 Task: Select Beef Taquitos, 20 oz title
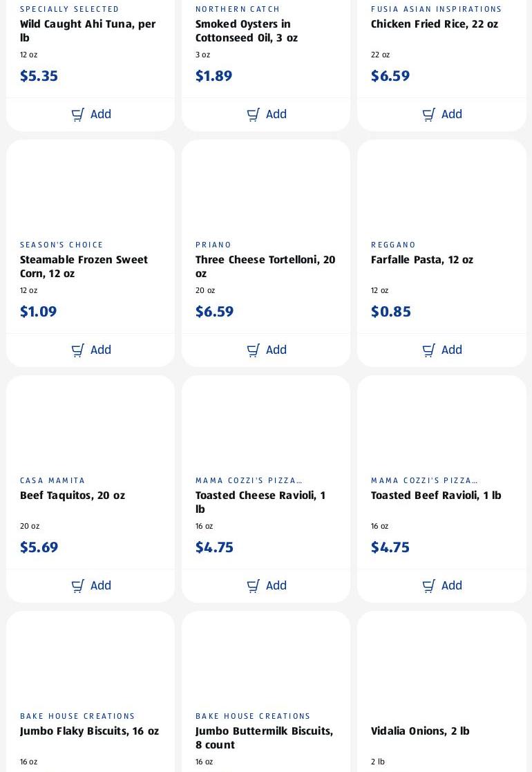tap(73, 496)
